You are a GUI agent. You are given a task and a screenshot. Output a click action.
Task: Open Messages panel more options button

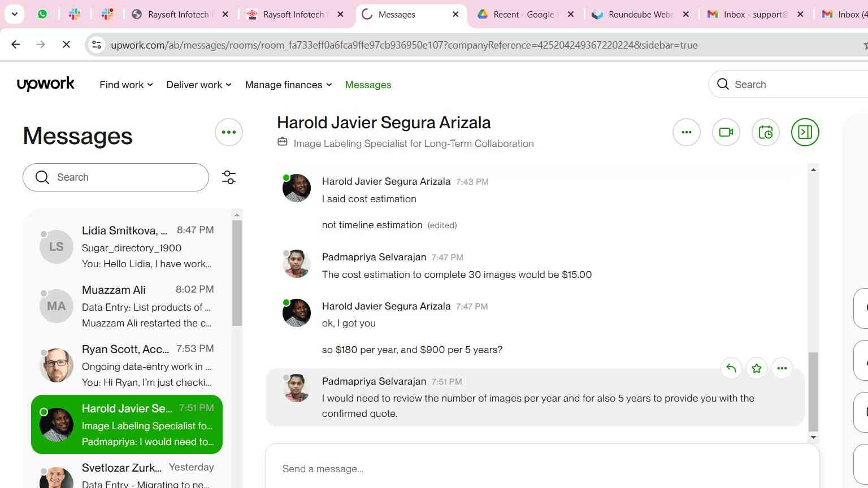pyautogui.click(x=229, y=132)
